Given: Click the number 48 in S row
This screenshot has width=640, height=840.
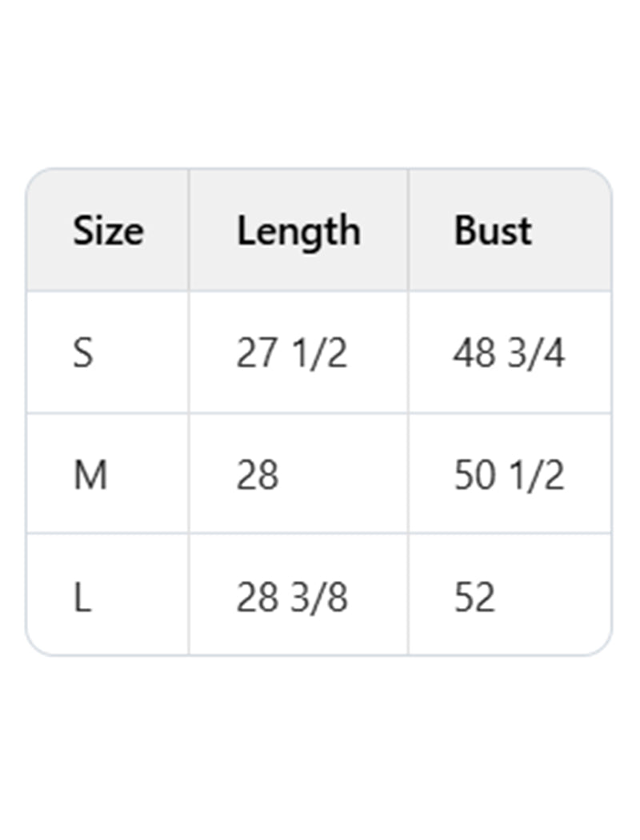Looking at the screenshot, I should [474, 353].
